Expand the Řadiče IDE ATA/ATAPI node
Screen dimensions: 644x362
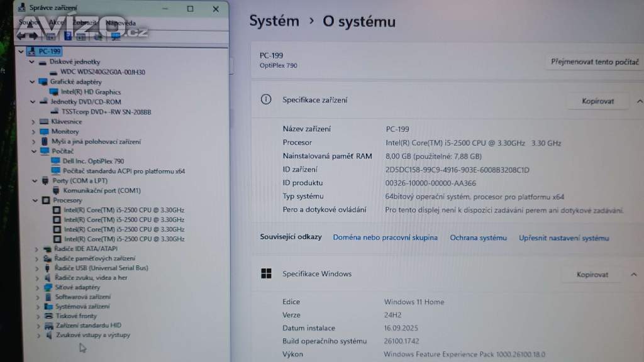tap(36, 249)
